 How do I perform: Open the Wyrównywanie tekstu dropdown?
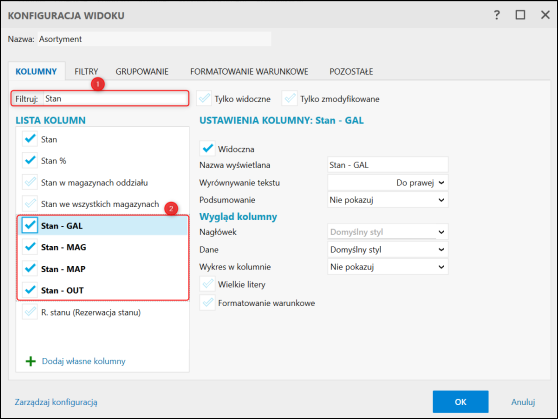click(388, 183)
